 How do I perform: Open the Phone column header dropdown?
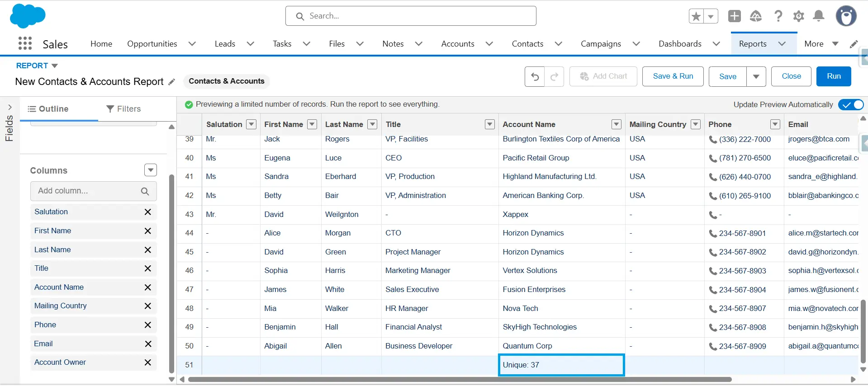click(x=775, y=124)
